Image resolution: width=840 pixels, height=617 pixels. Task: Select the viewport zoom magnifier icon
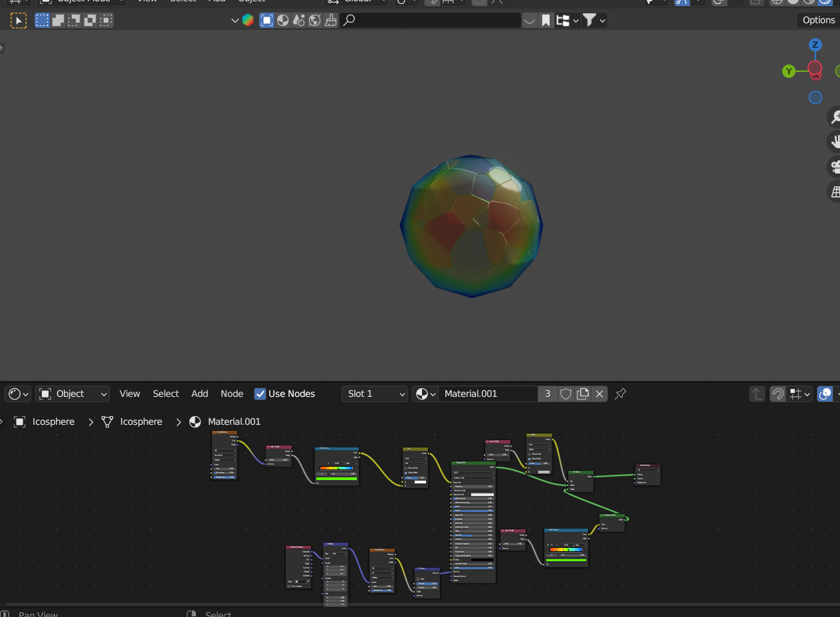[834, 117]
